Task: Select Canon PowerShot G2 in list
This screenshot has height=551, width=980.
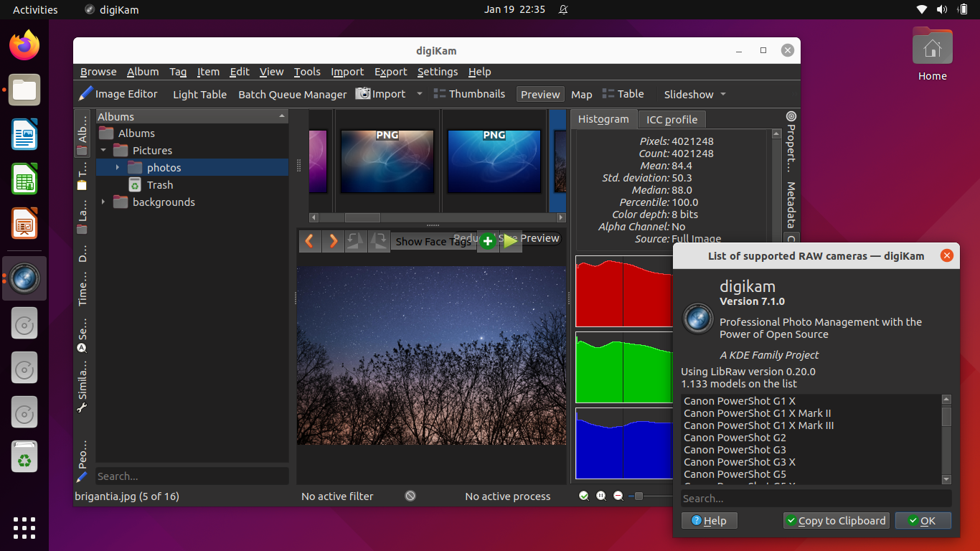Action: (x=735, y=438)
